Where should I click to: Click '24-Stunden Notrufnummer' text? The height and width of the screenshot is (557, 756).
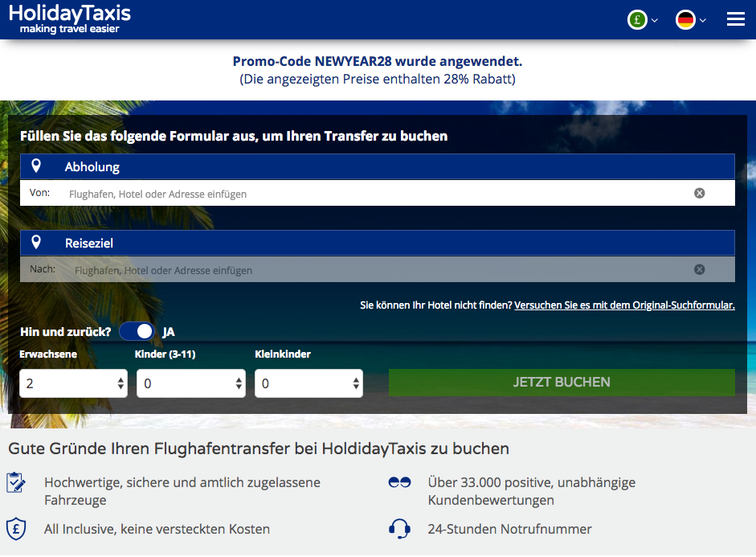509,529
